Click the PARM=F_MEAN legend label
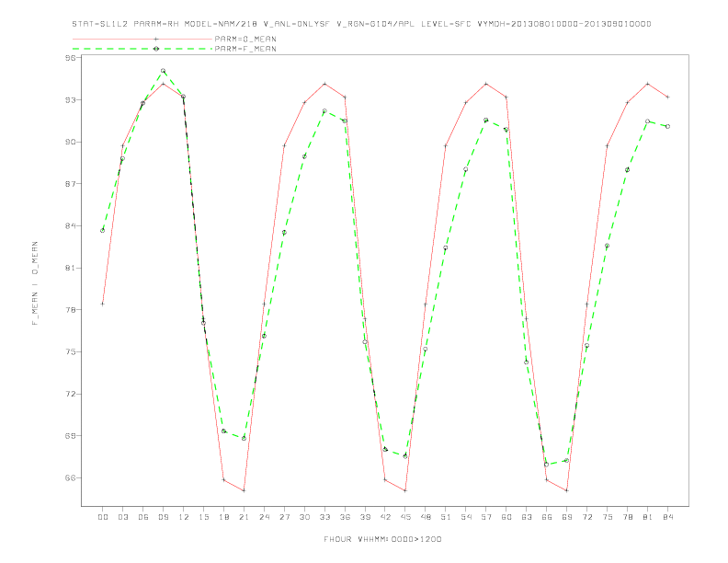This screenshot has height=563, width=728. tap(245, 49)
